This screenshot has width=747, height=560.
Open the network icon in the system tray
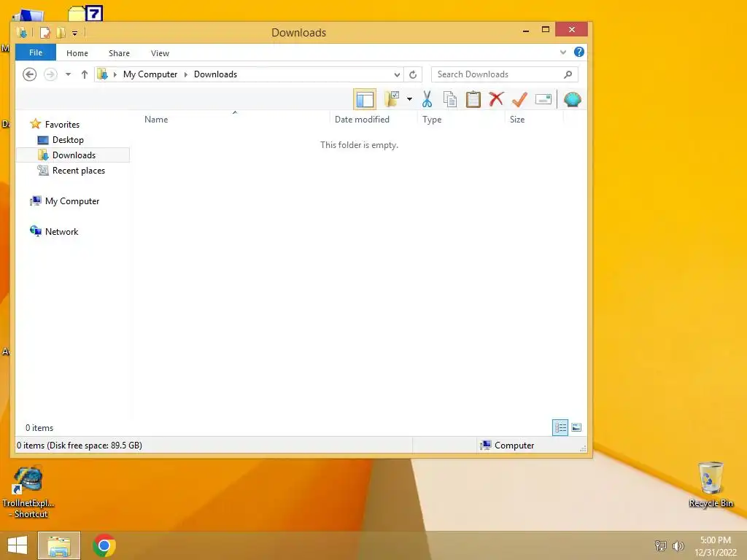(660, 545)
